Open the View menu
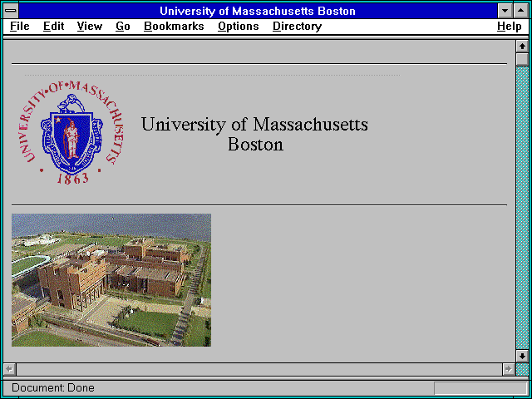The width and height of the screenshot is (532, 399). point(90,27)
